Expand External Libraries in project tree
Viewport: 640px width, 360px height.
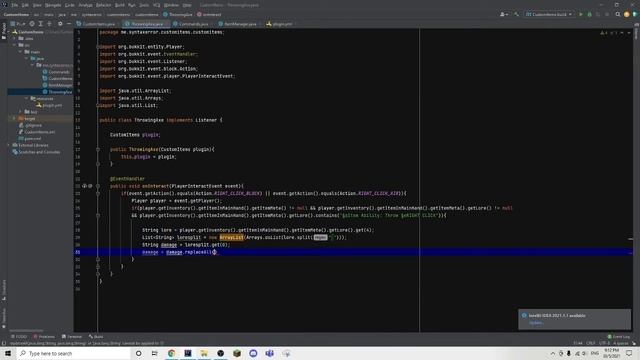point(9,145)
